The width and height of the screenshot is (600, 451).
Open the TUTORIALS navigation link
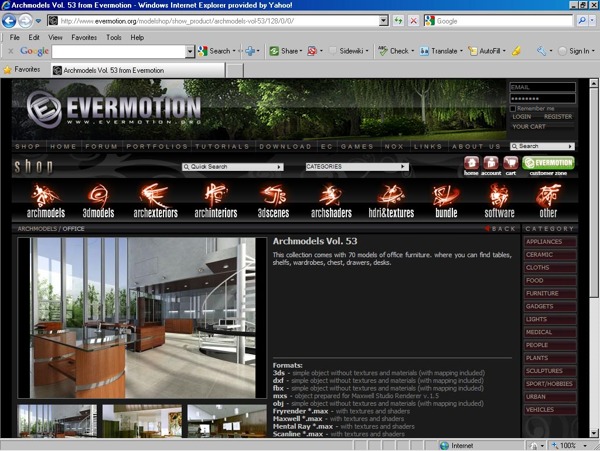point(222,146)
